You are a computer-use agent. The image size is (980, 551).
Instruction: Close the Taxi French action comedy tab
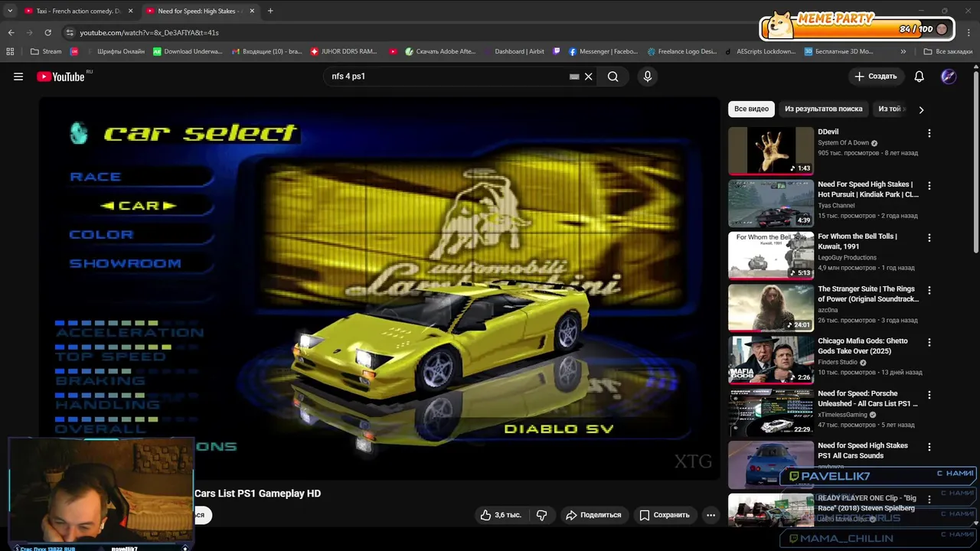(x=130, y=11)
